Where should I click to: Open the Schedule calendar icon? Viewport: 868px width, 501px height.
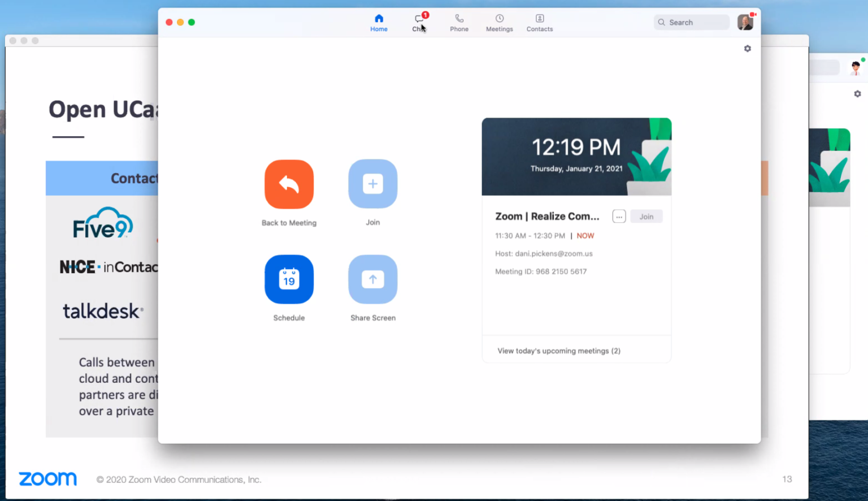[289, 279]
